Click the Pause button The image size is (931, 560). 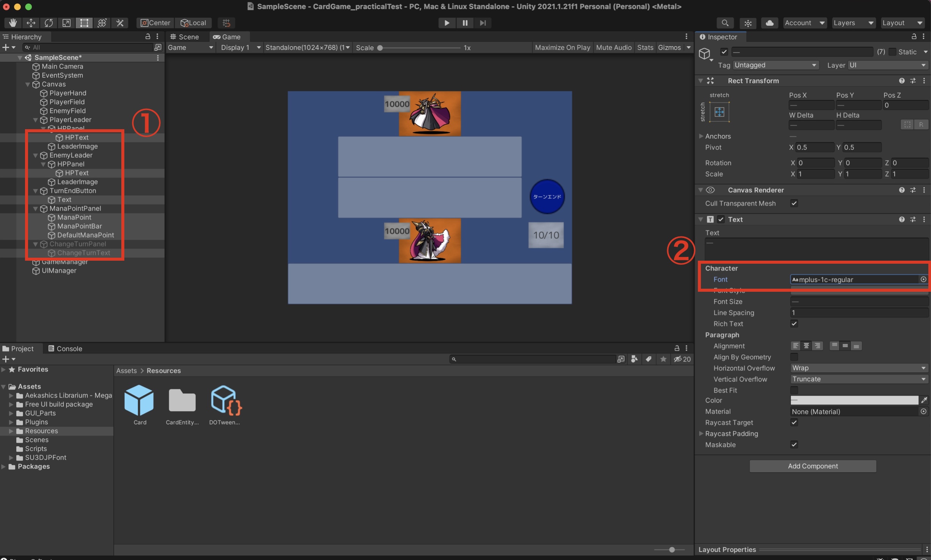465,23
